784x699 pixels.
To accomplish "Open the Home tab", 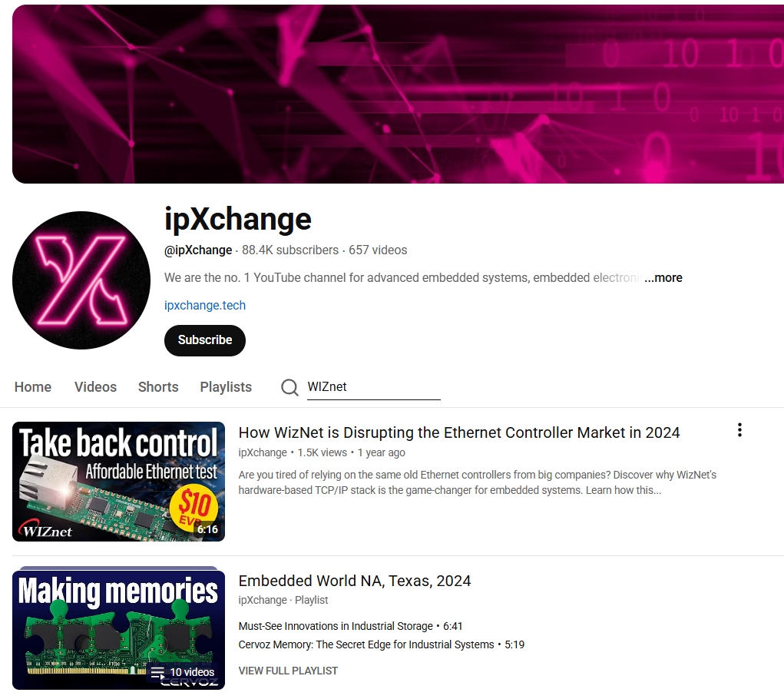I will tap(33, 387).
